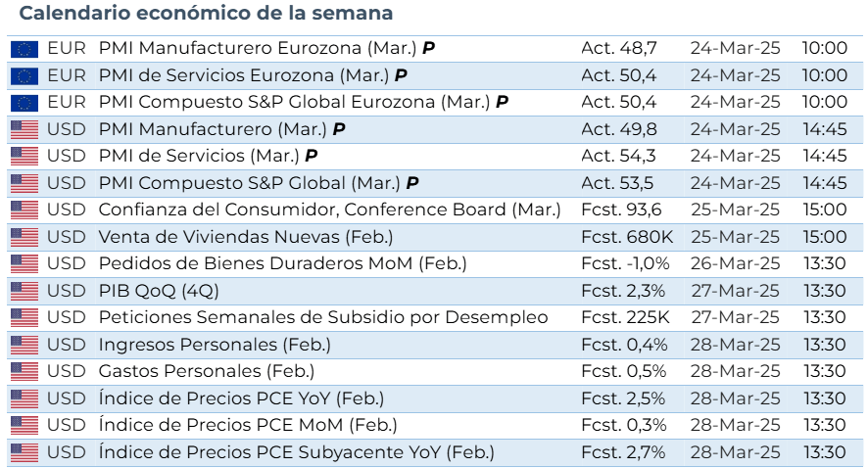Select the Pedidos de Bienes Duraderos MoM event
This screenshot has width=868, height=468.
[x=282, y=263]
